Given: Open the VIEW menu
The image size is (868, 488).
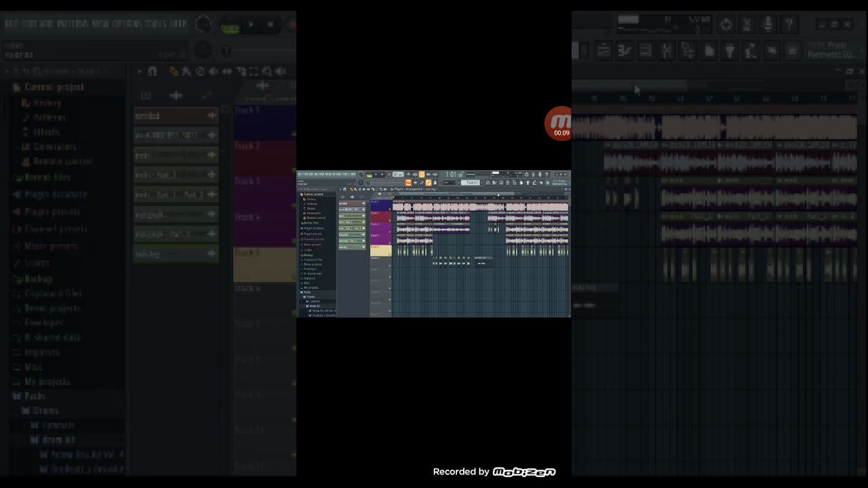Looking at the screenshot, I should [328, 174].
